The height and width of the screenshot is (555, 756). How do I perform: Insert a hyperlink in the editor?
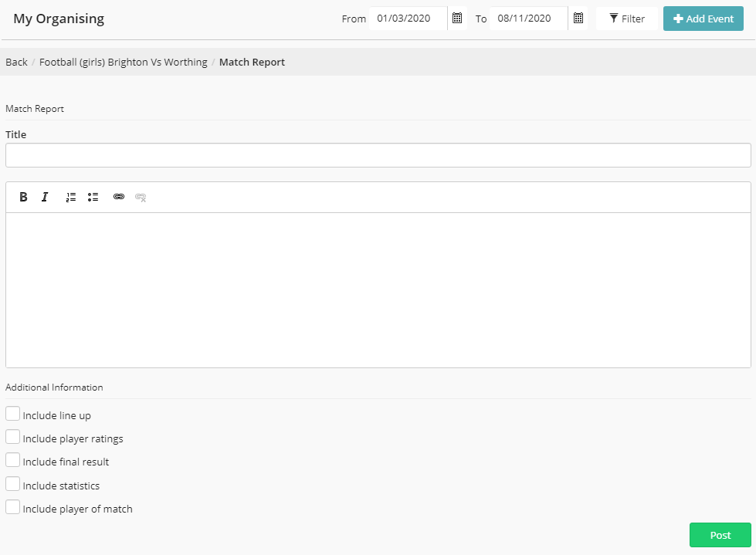119,198
